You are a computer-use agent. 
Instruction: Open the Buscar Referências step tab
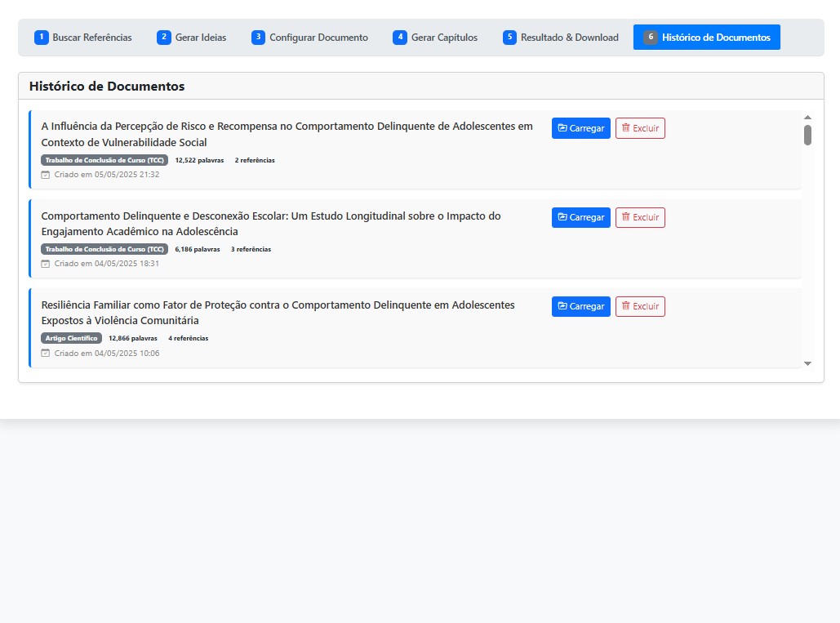83,38
